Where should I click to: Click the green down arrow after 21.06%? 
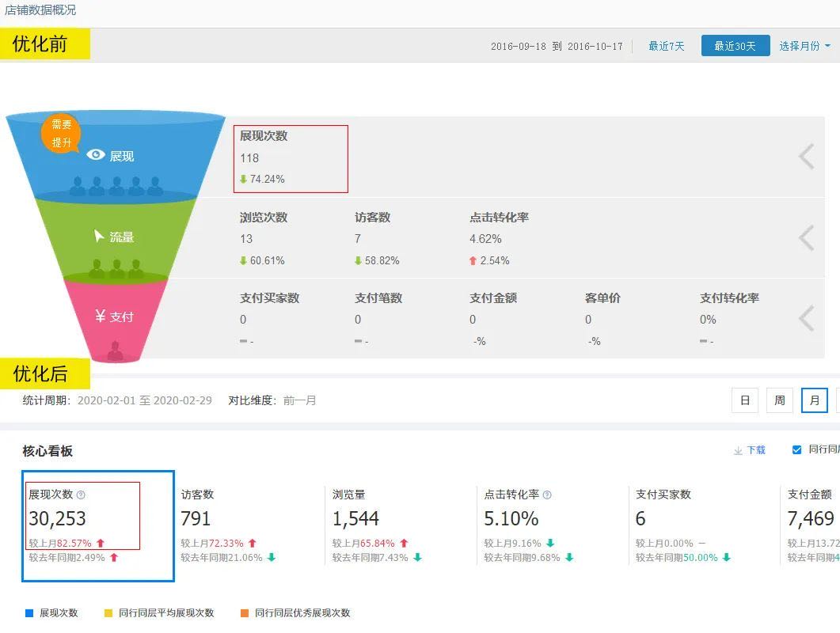pos(272,558)
